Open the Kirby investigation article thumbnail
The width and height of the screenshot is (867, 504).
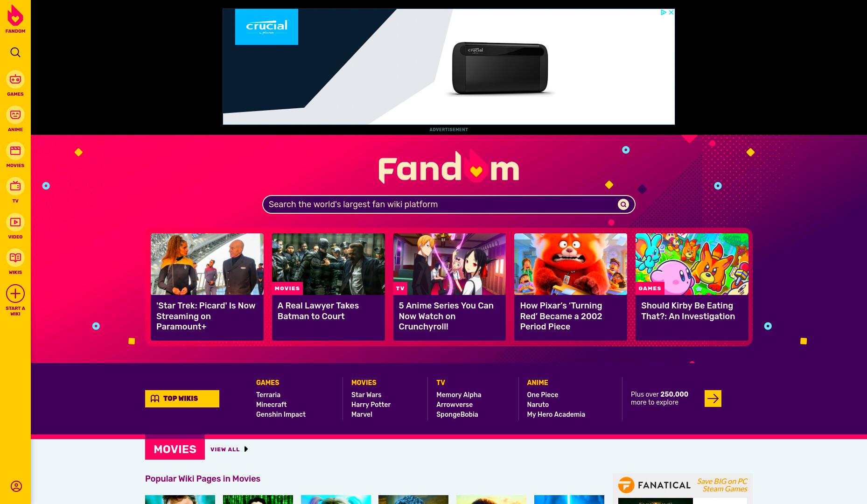pos(692,264)
